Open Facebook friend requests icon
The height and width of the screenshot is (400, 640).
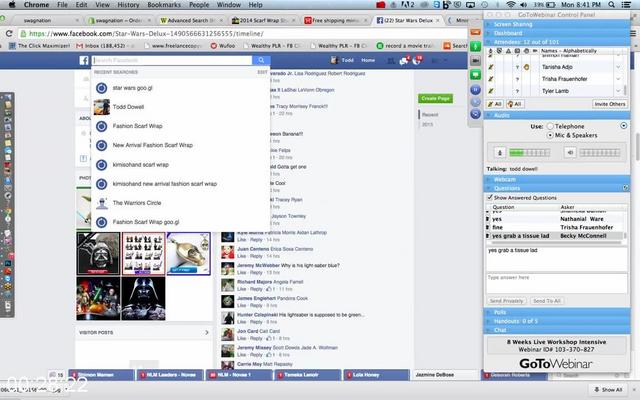point(391,60)
